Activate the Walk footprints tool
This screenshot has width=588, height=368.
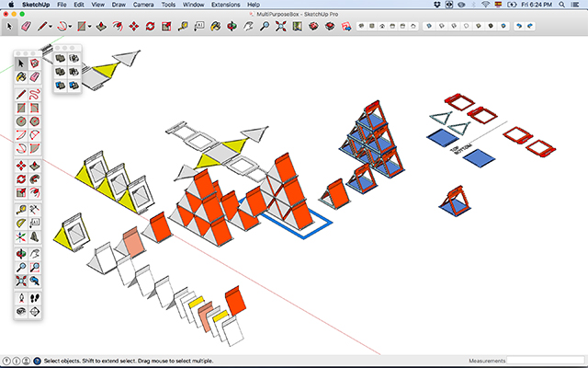(35, 298)
